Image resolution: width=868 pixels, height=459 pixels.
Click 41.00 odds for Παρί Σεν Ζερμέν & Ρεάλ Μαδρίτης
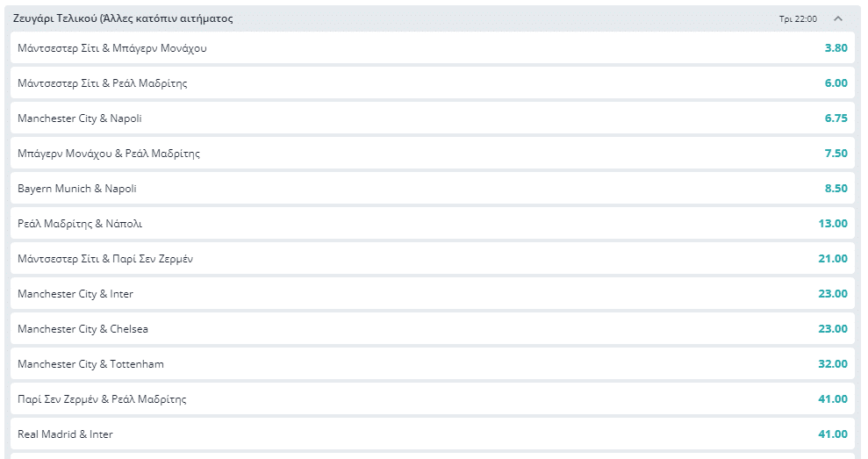[x=833, y=399]
